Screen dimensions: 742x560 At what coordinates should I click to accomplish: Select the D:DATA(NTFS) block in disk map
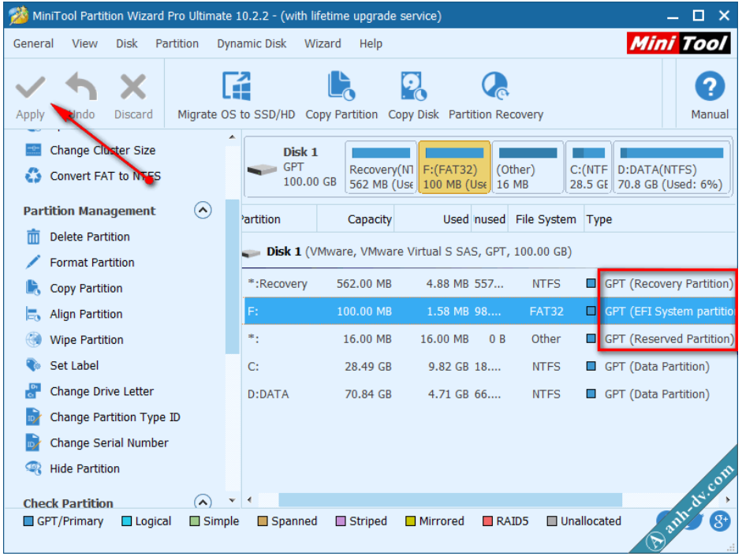click(672, 167)
